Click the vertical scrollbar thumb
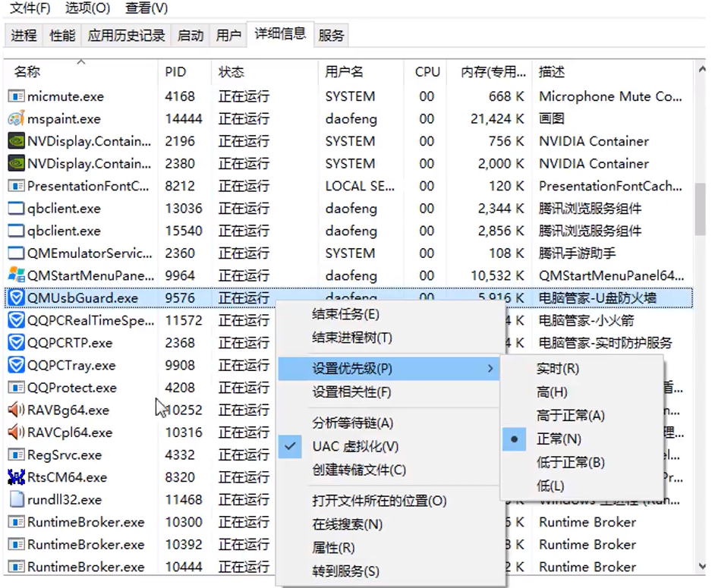This screenshot has height=588, width=715. point(701,209)
